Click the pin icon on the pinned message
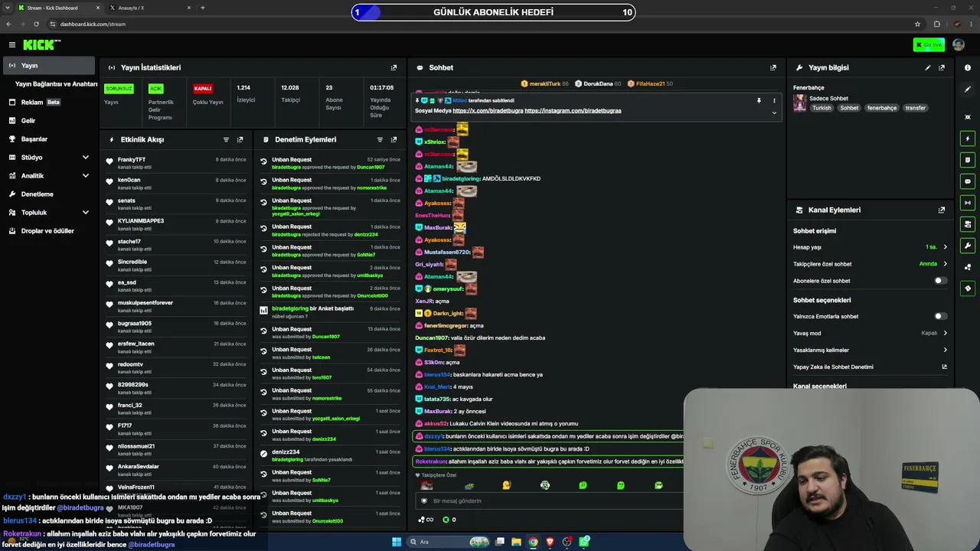Screen dimensions: 980x551 coord(759,100)
